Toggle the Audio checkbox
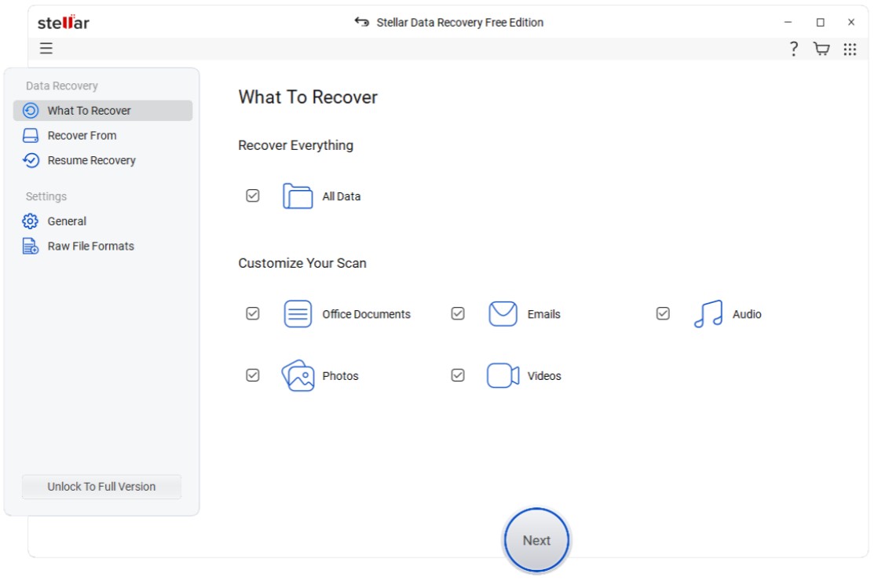 coord(662,313)
